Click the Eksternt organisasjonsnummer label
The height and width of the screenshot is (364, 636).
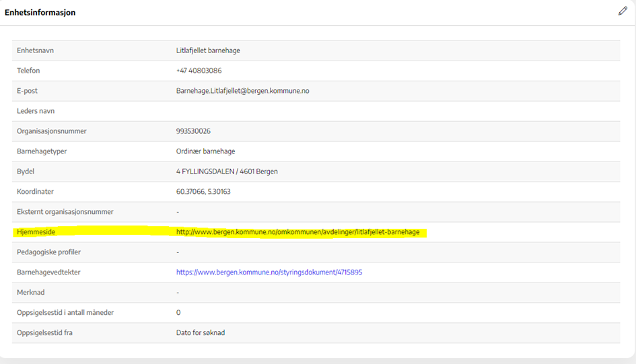pos(65,212)
